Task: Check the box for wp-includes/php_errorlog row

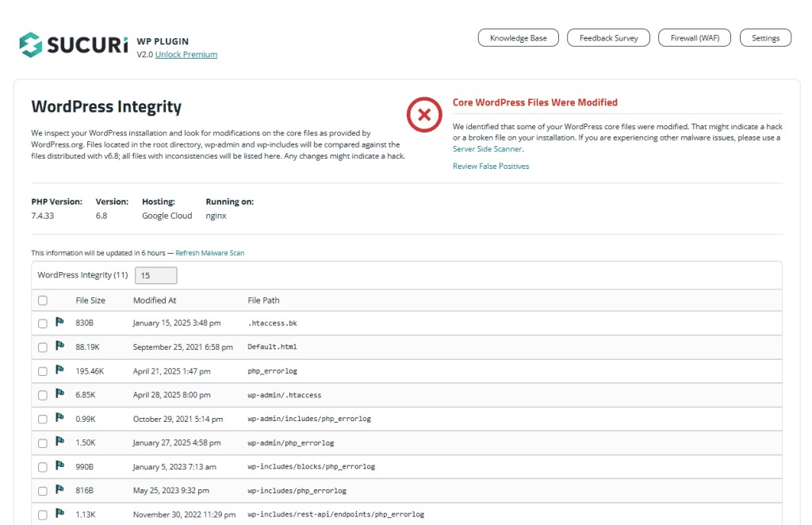Action: click(43, 491)
